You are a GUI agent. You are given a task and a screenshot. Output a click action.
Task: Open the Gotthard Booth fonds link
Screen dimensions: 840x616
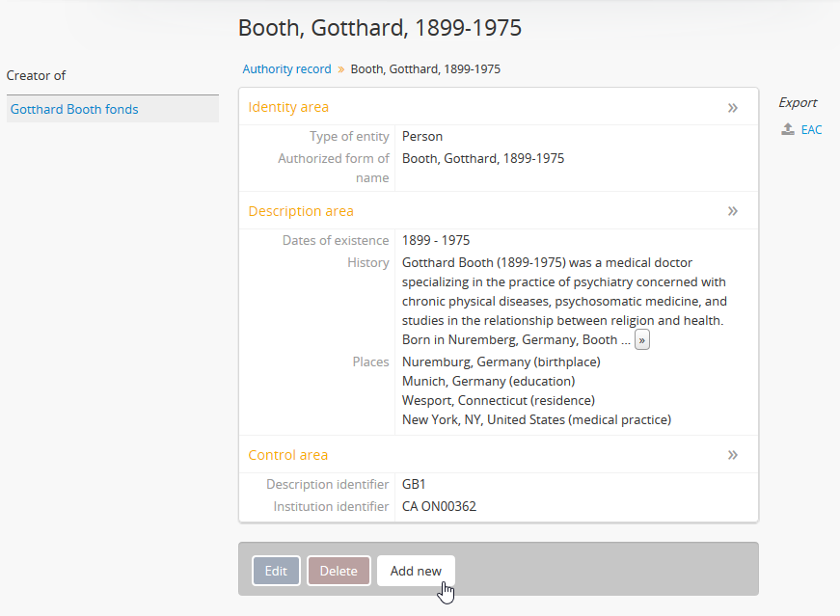[x=74, y=109]
